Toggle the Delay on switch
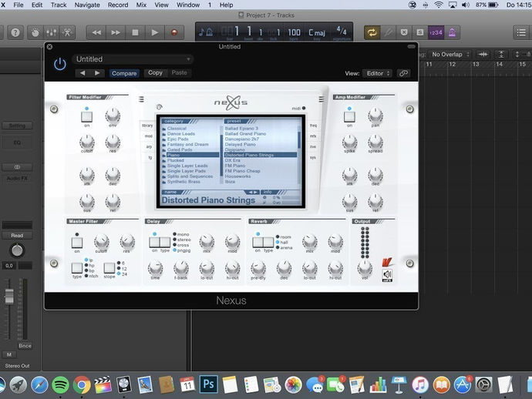 click(x=155, y=242)
